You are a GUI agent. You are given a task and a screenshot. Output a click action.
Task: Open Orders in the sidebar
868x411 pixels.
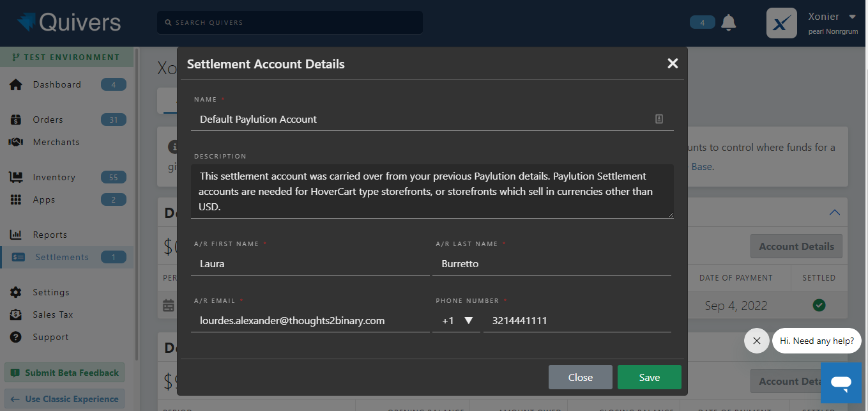[48, 120]
